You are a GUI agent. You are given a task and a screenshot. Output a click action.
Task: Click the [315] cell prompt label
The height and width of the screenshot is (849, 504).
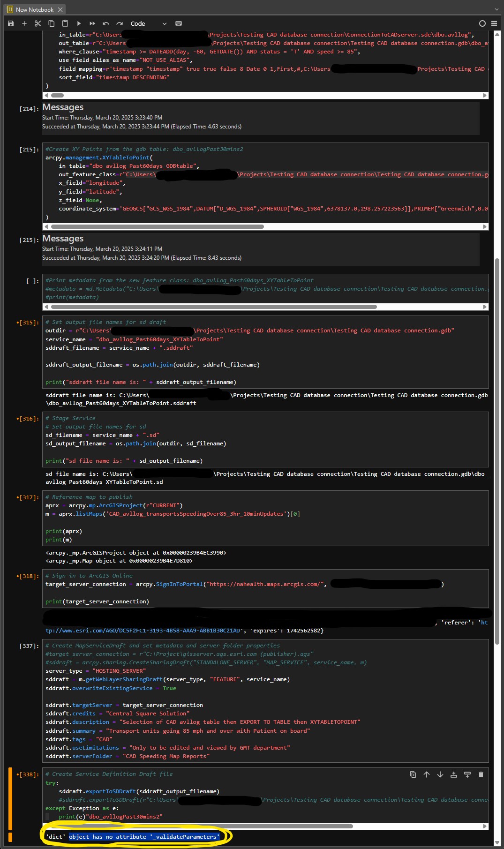point(28,323)
